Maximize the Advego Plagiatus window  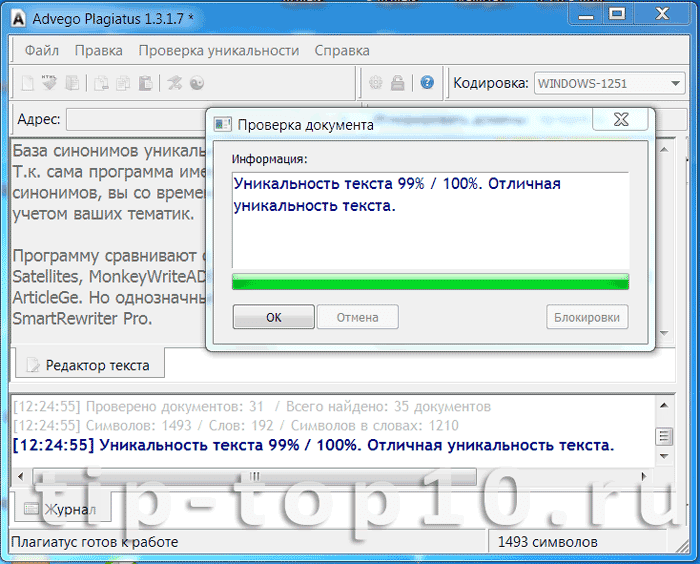(617, 15)
